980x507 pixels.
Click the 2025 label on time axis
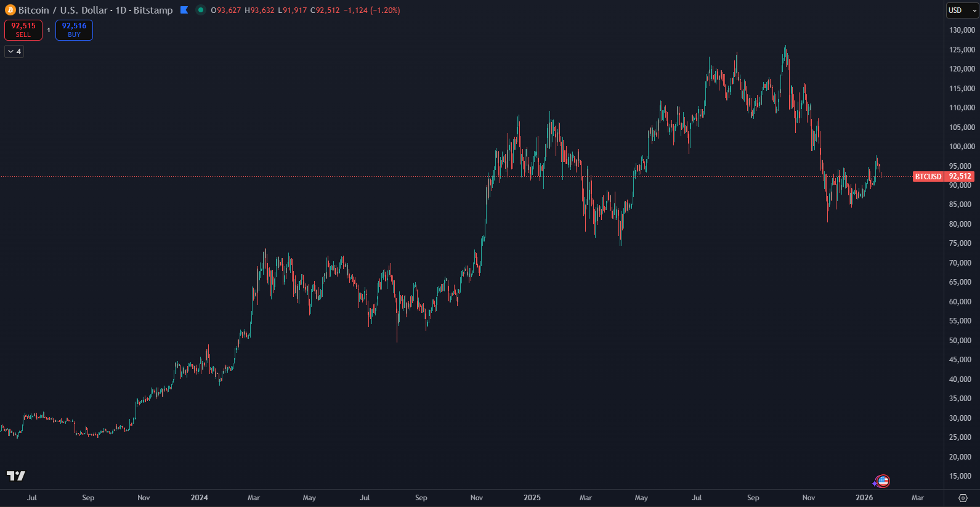click(532, 498)
